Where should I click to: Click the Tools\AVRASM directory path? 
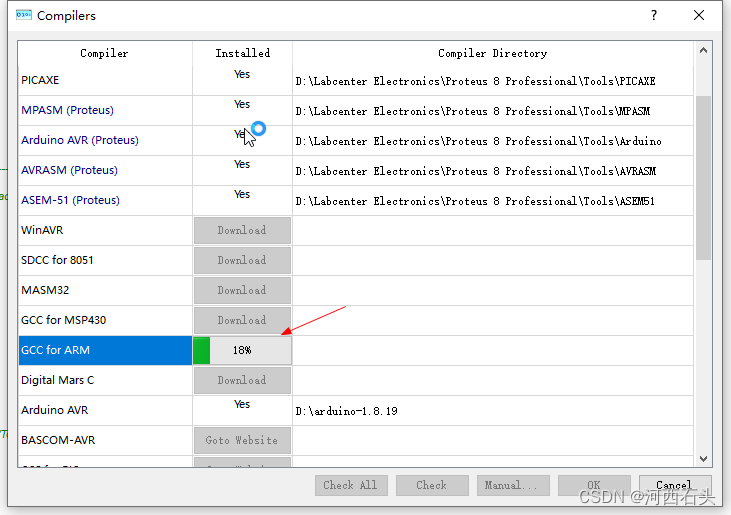476,171
